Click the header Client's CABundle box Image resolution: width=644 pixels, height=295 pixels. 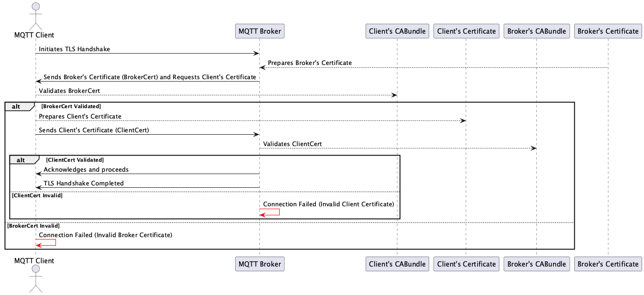[x=397, y=31]
